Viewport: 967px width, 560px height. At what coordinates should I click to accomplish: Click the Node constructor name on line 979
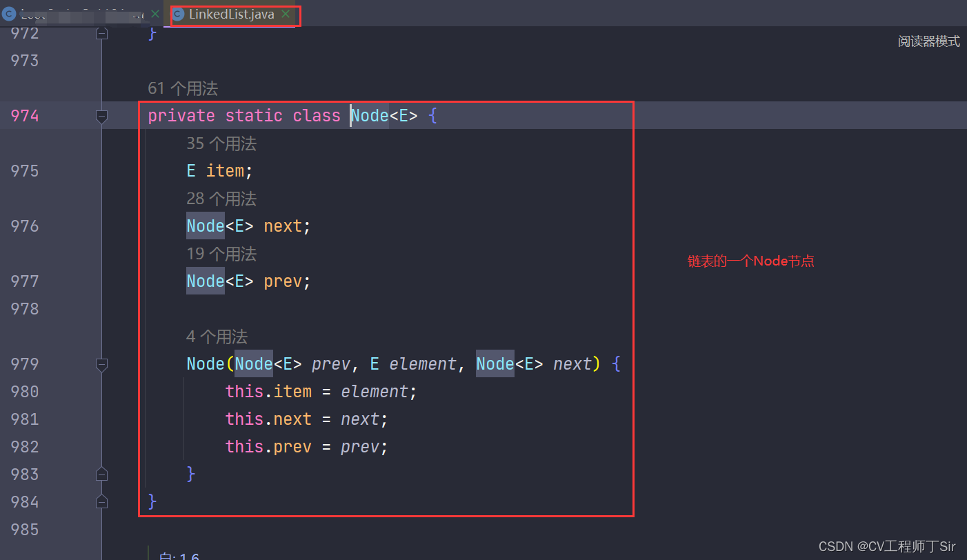tap(206, 364)
